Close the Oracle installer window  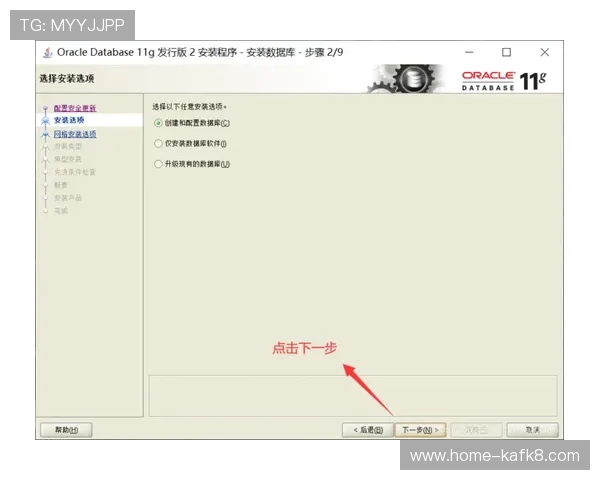click(545, 52)
